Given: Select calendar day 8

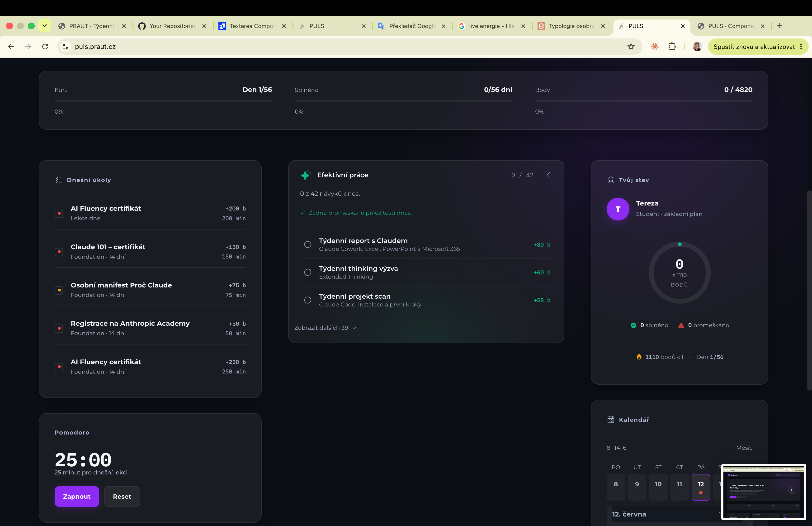Looking at the screenshot, I should pos(616,487).
